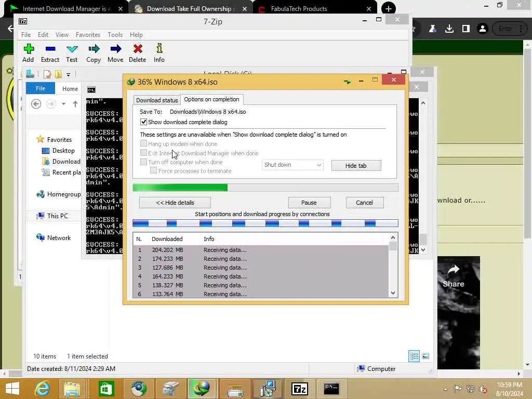This screenshot has width=532, height=399.
Task: Check Turn off computer when done
Action: tap(143, 162)
